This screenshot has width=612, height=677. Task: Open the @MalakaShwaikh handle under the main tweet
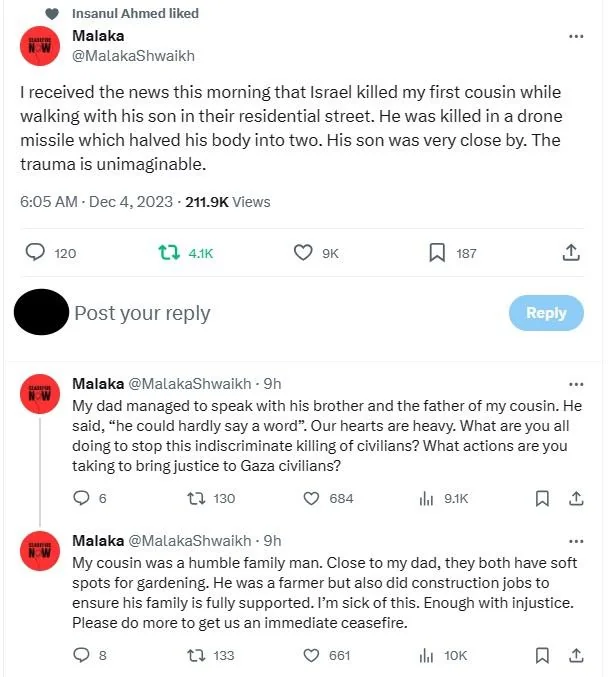133,56
